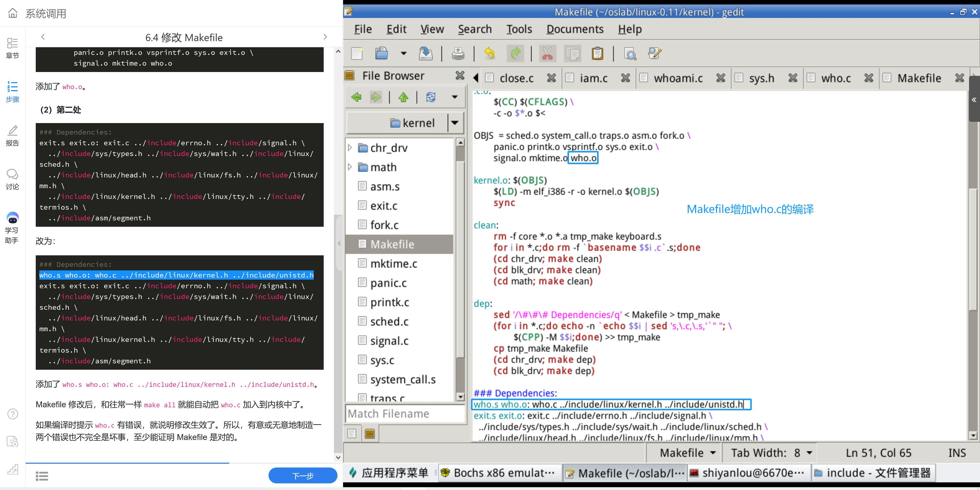Click gedit Redo toolbar icon
The height and width of the screenshot is (490, 980).
515,53
